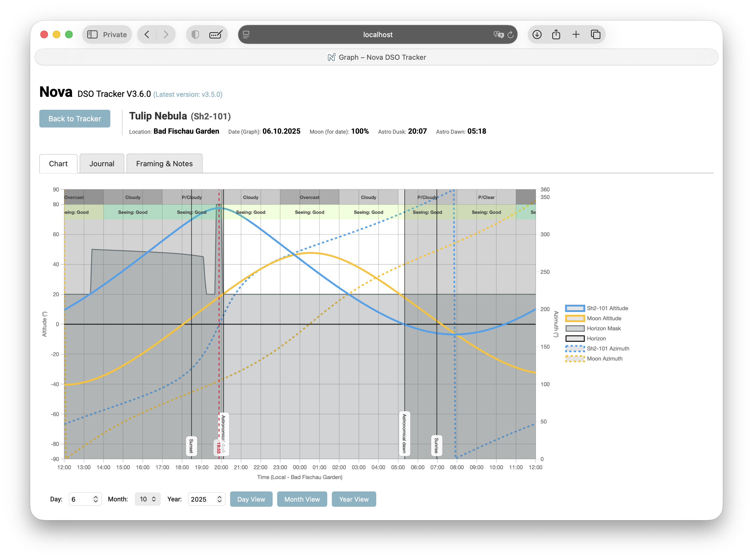Click the Share icon in Safari

[x=556, y=35]
